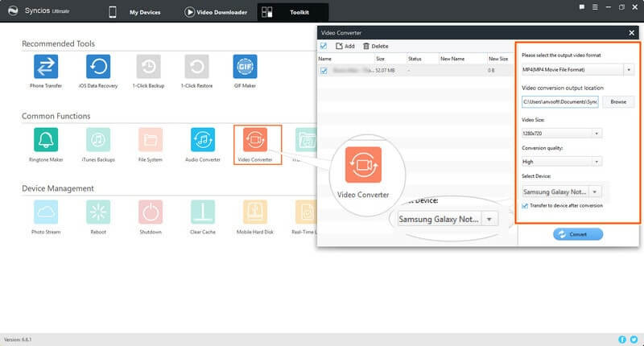Switch to the Toolkit tab

293,12
